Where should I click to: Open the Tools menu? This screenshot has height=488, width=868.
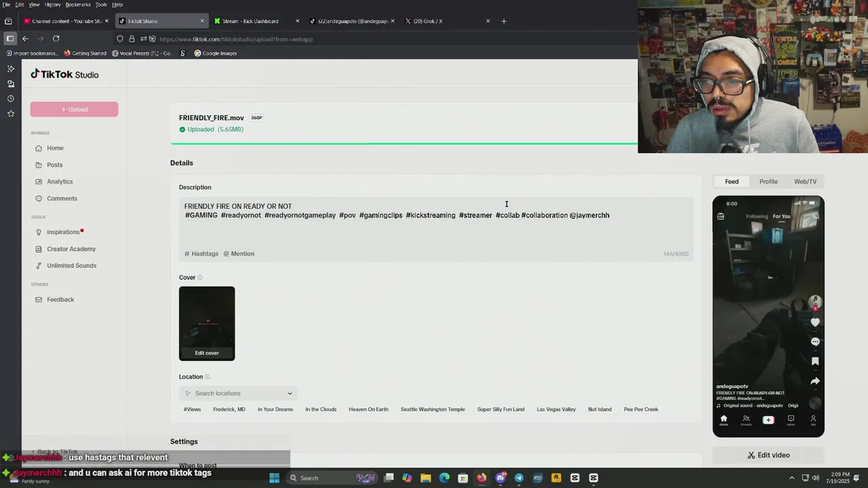pyautogui.click(x=101, y=5)
